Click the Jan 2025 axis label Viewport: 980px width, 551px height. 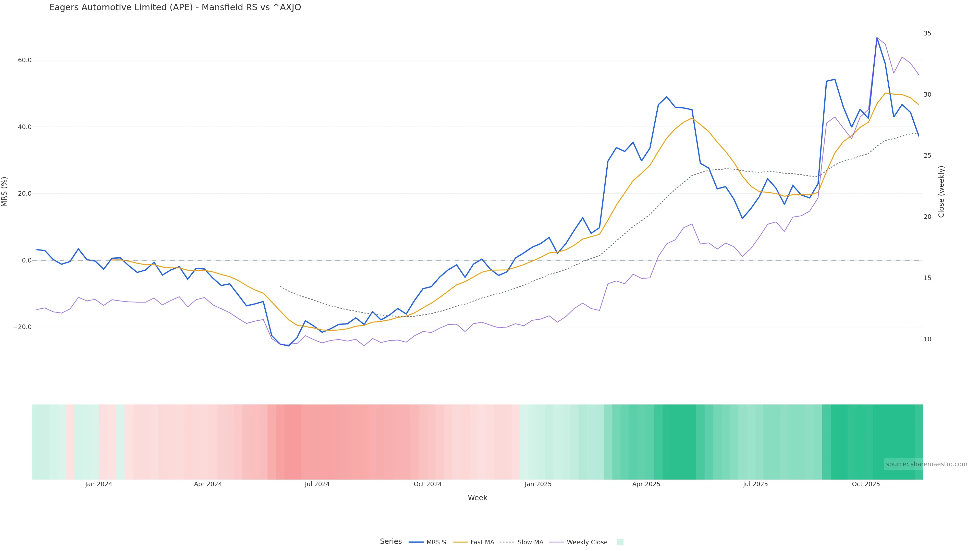[x=538, y=484]
